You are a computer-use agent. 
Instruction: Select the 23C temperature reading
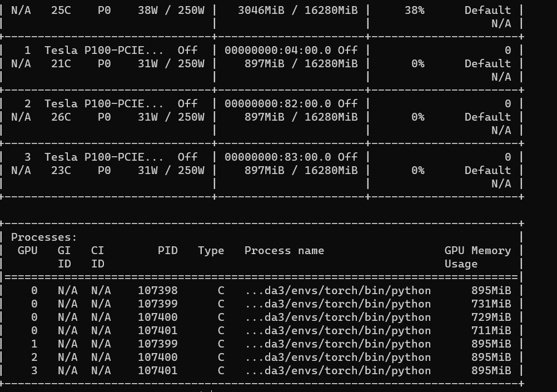[x=61, y=170]
